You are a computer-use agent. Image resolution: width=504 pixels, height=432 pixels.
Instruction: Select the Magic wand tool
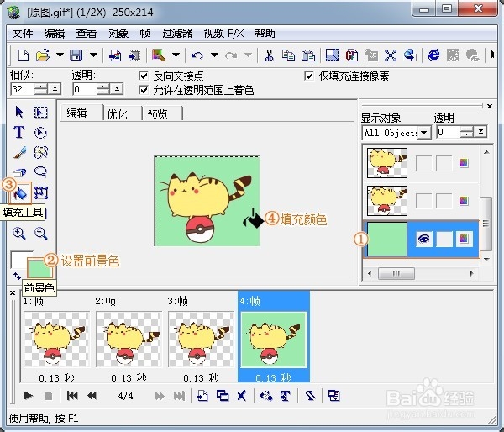[41, 152]
